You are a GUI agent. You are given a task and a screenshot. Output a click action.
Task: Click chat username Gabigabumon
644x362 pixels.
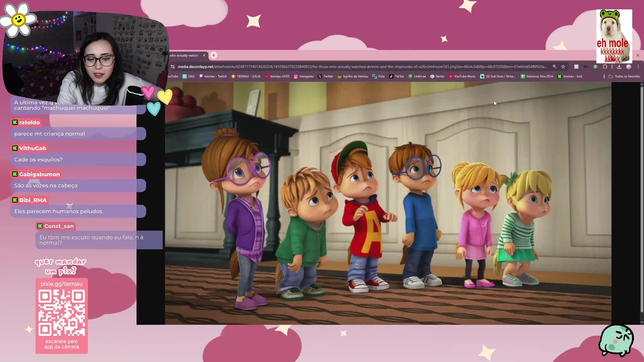point(39,174)
